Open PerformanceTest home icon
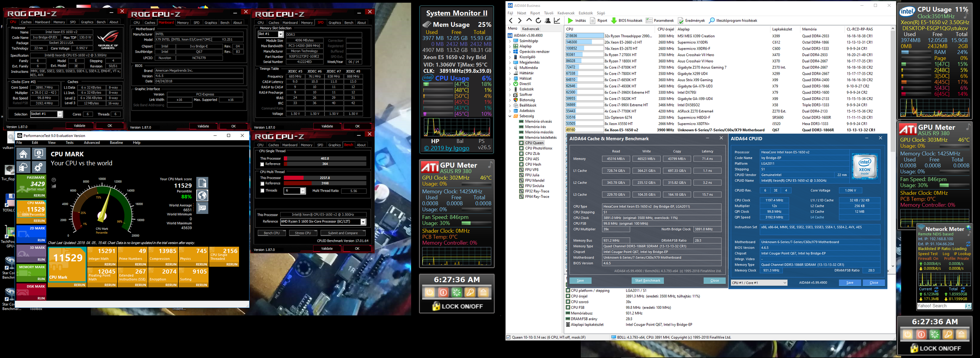The width and height of the screenshot is (980, 358). (24, 154)
